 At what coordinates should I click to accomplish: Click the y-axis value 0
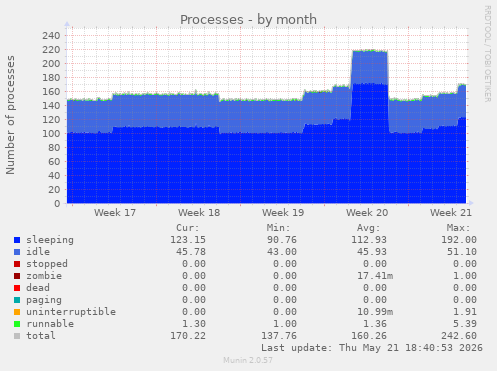tap(57, 204)
